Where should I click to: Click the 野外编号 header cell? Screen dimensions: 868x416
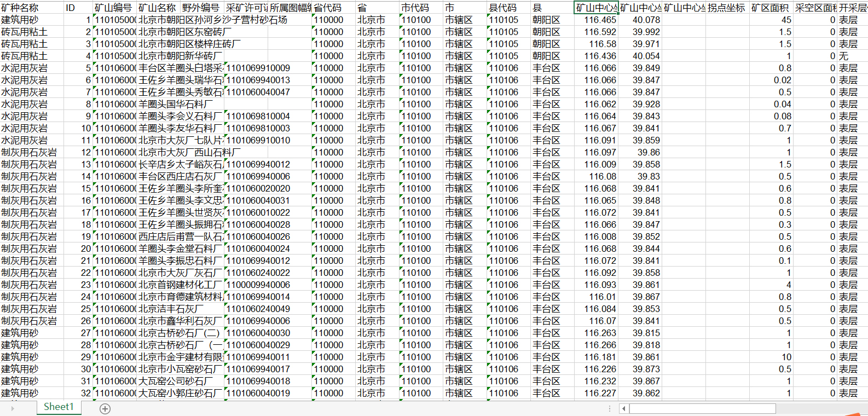[201, 8]
